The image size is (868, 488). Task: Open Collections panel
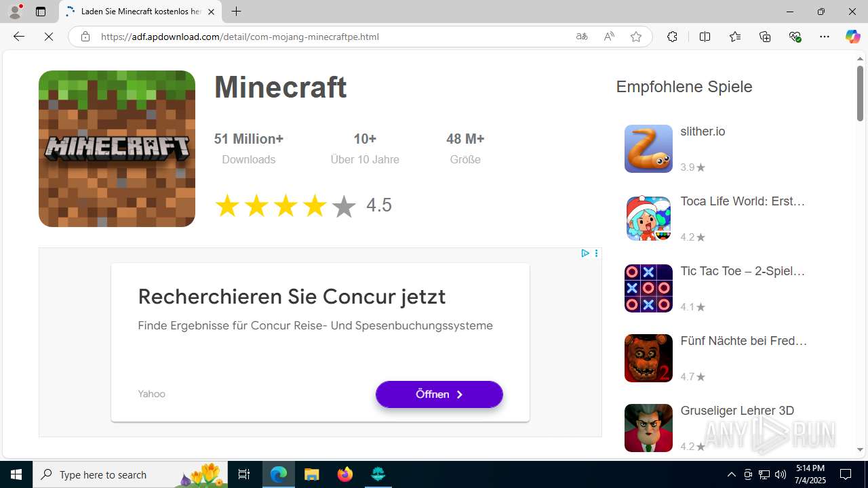coord(765,37)
